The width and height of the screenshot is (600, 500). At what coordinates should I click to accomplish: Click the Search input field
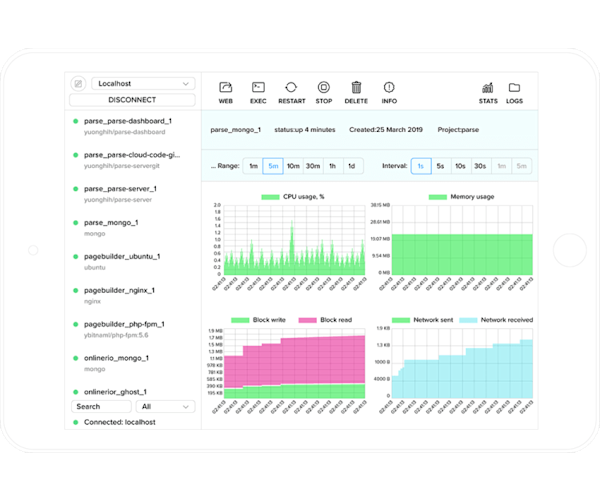(x=101, y=407)
